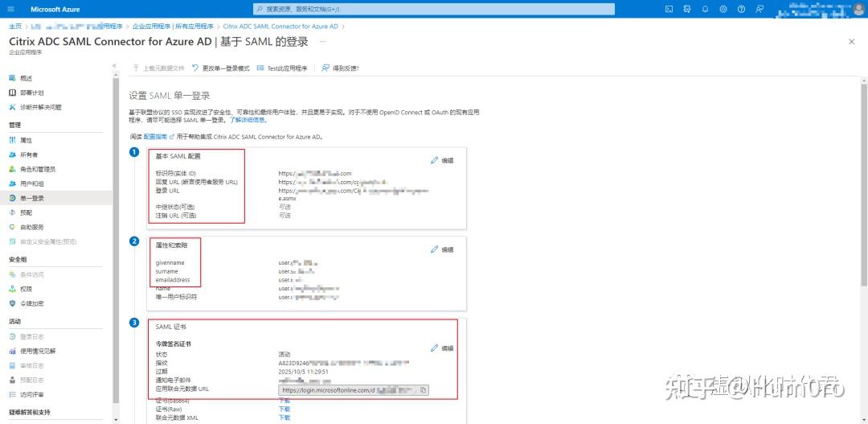Go to Citrix ADC SAML Connector breadcrumb
This screenshot has height=424, width=868.
[x=280, y=26]
